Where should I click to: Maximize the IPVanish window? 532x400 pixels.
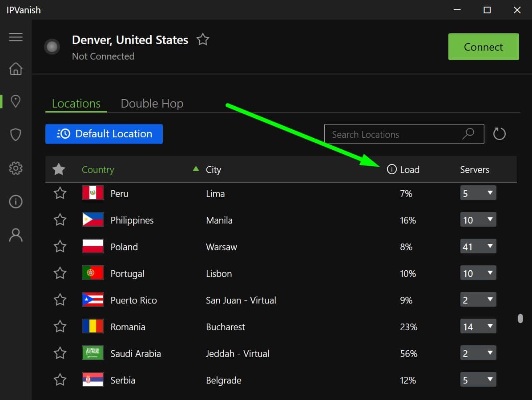(x=487, y=10)
